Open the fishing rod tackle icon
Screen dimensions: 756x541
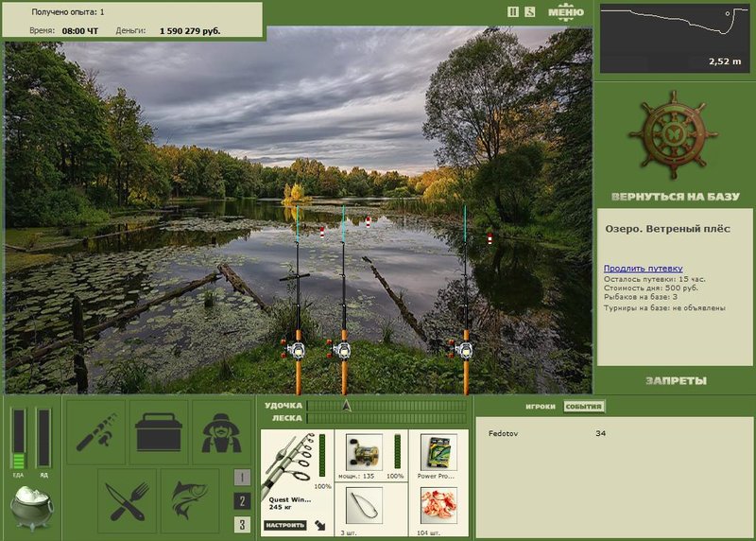[96, 432]
